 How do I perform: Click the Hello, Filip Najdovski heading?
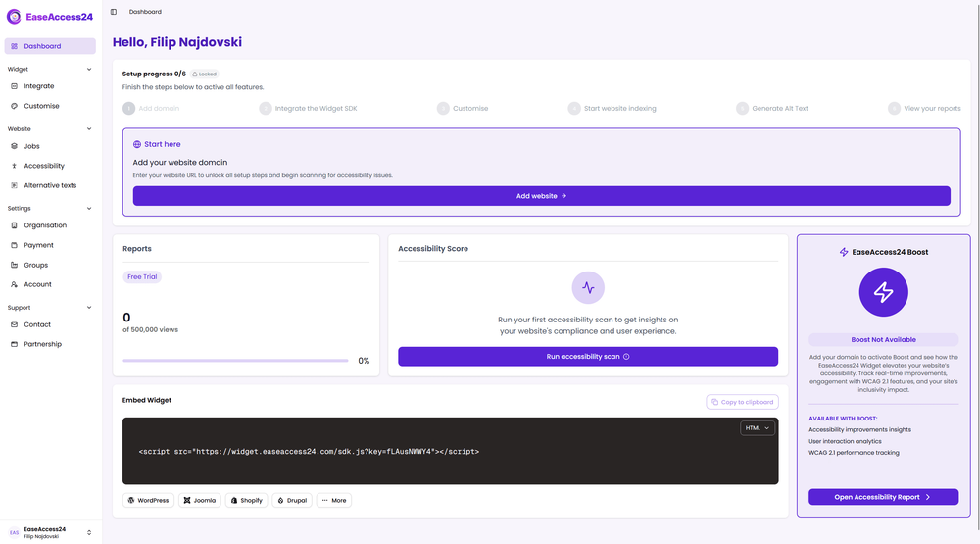pyautogui.click(x=176, y=42)
